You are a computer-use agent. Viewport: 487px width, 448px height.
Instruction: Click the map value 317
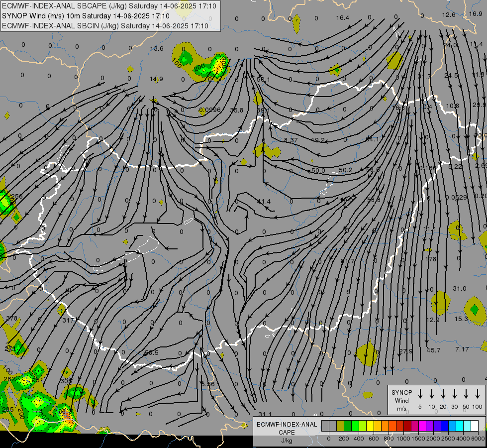click(68, 321)
